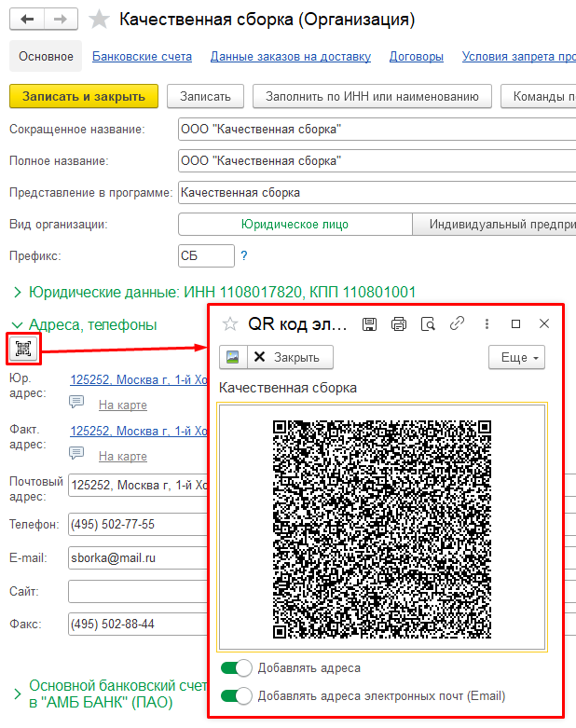The width and height of the screenshot is (576, 728).
Task: Click the picture icon button beside Закрыть
Action: [233, 357]
